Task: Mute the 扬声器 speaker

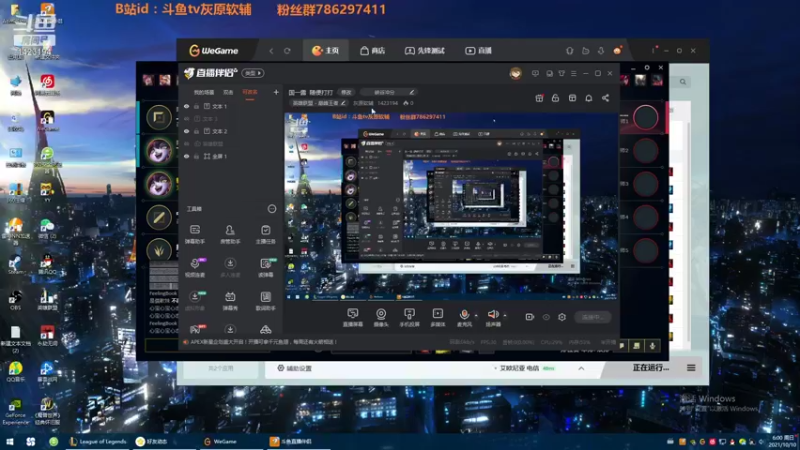Action: [493, 317]
